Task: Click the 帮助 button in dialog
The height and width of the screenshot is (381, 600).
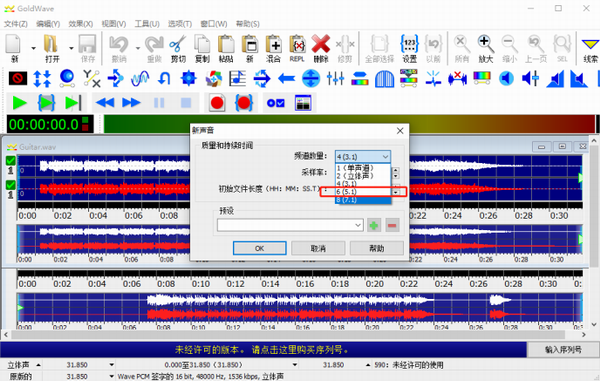Action: tap(377, 248)
